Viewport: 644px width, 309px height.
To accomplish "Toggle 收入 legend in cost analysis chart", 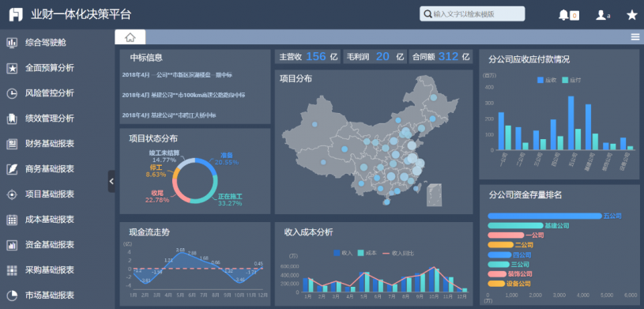I will tap(343, 253).
